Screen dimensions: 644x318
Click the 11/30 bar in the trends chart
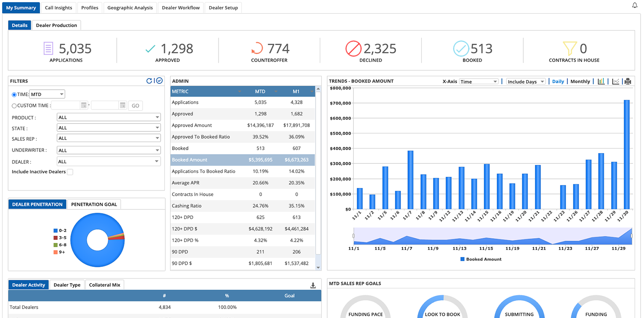(x=626, y=155)
